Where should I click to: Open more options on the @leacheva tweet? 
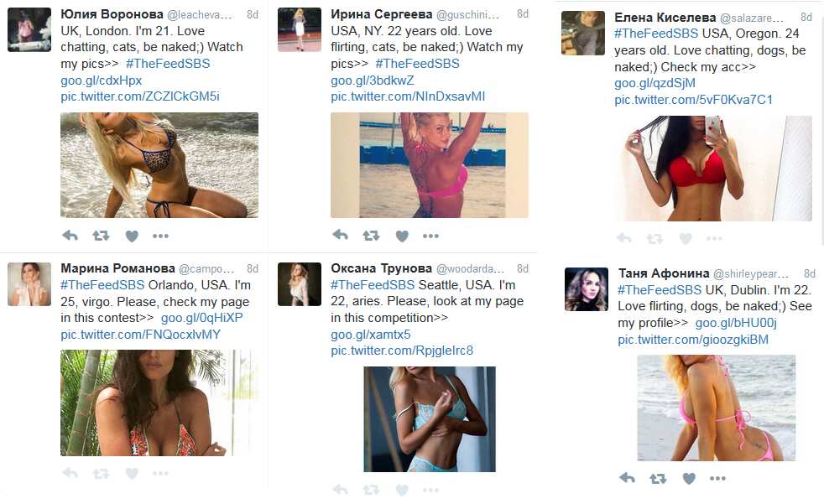coord(160,236)
